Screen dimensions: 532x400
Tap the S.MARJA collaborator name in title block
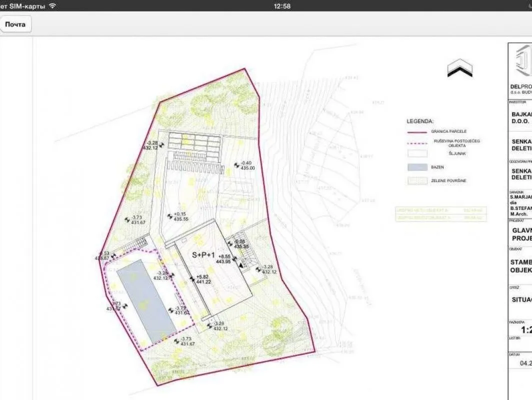[521, 196]
